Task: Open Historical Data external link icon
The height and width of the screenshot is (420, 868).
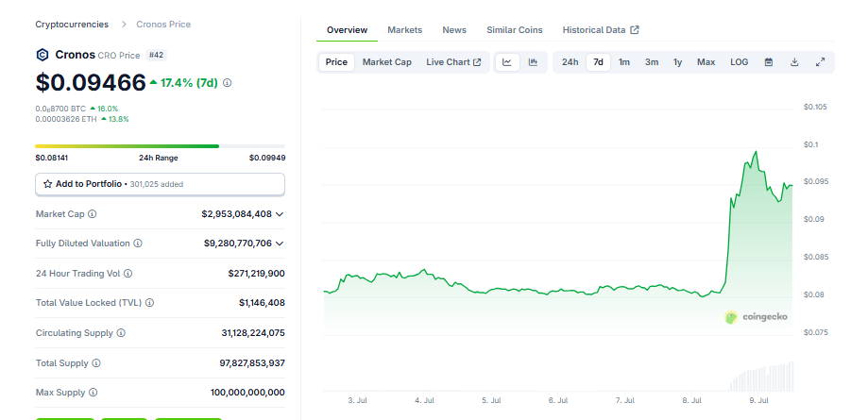Action: pos(635,30)
